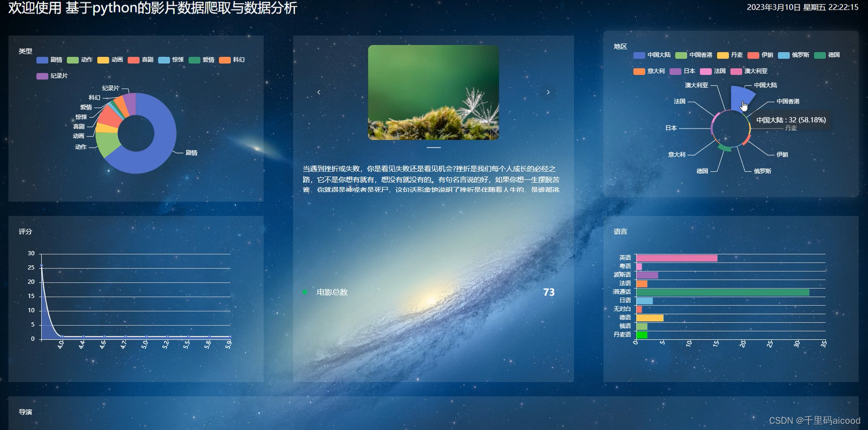Hide 中国大陆 series in 地区 legend
Screen dimensions: 868x430
[652, 55]
